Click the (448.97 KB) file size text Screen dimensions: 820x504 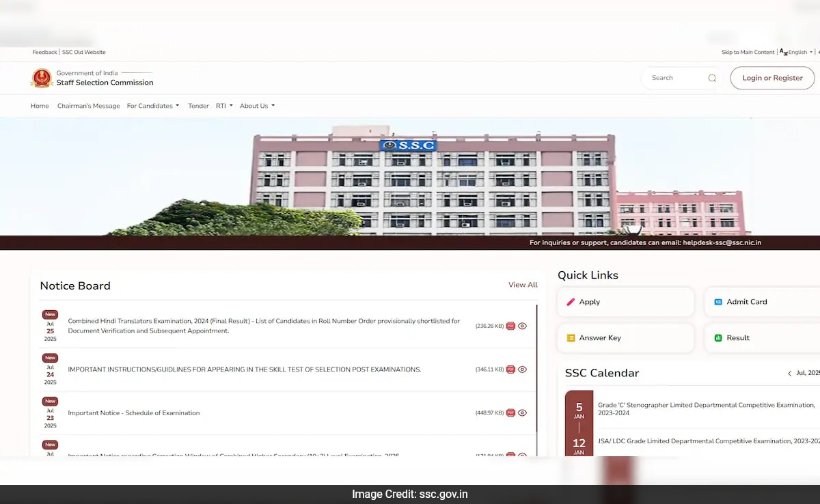489,413
